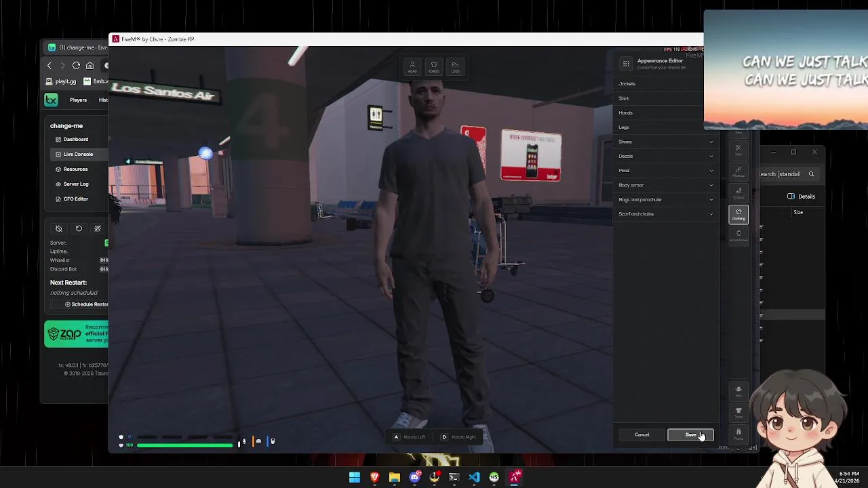Open FiveM from taskbar
Viewport: 868px width, 488px height.
point(514,477)
